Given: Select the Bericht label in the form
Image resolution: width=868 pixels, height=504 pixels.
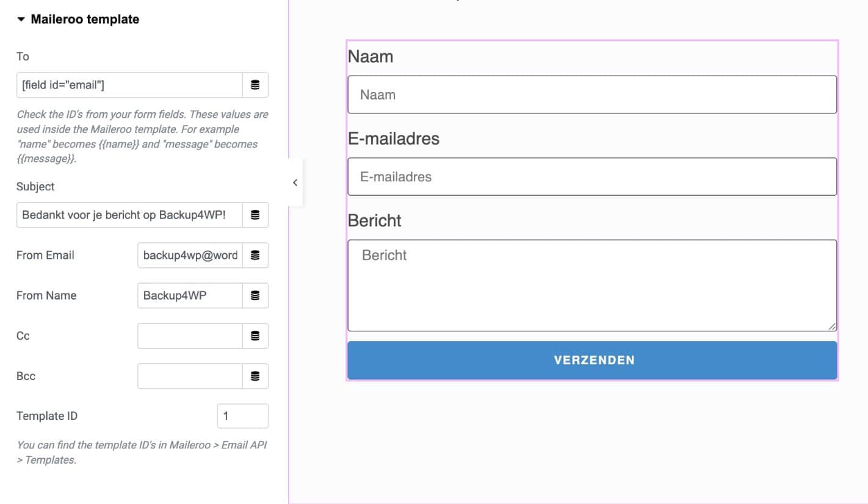Looking at the screenshot, I should point(375,221).
